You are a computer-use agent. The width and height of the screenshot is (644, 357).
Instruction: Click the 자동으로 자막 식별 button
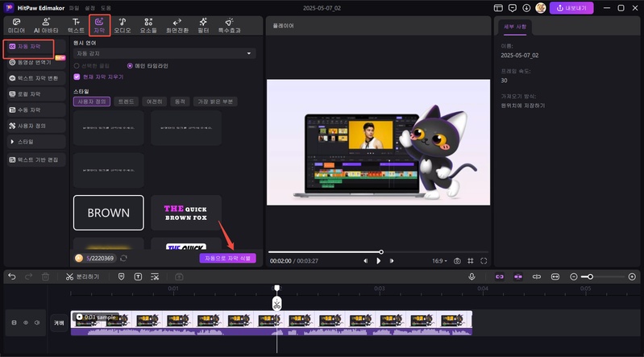pos(227,258)
